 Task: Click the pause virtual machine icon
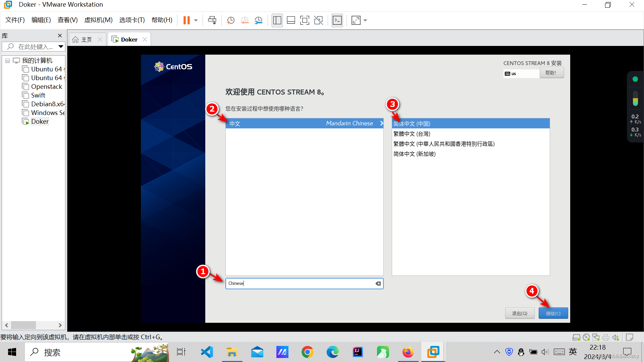tap(186, 20)
